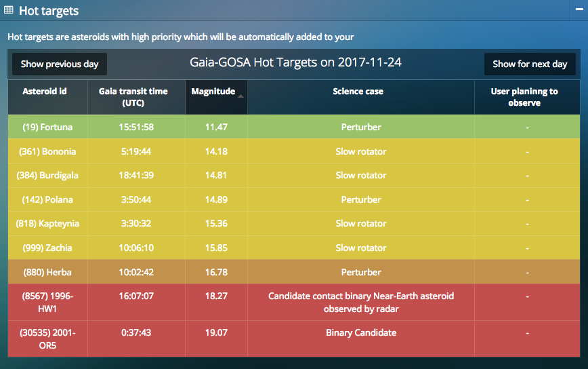Click transit time 15:51:58
Image resolution: width=588 pixels, height=369 pixels.
136,128
